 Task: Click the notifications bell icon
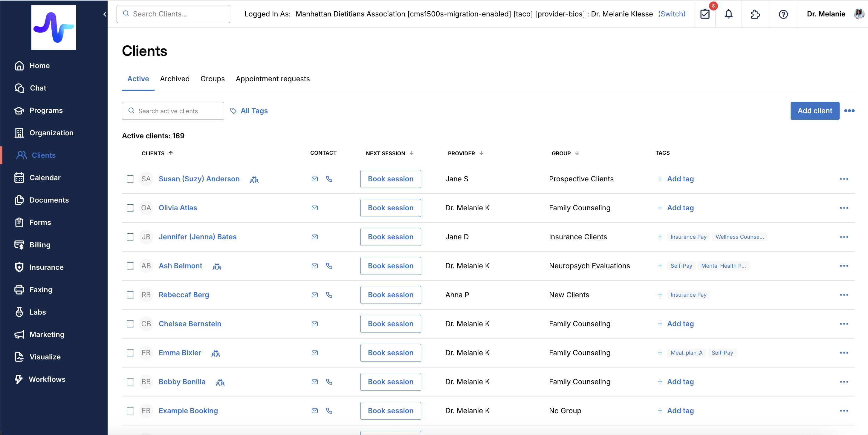pyautogui.click(x=728, y=14)
